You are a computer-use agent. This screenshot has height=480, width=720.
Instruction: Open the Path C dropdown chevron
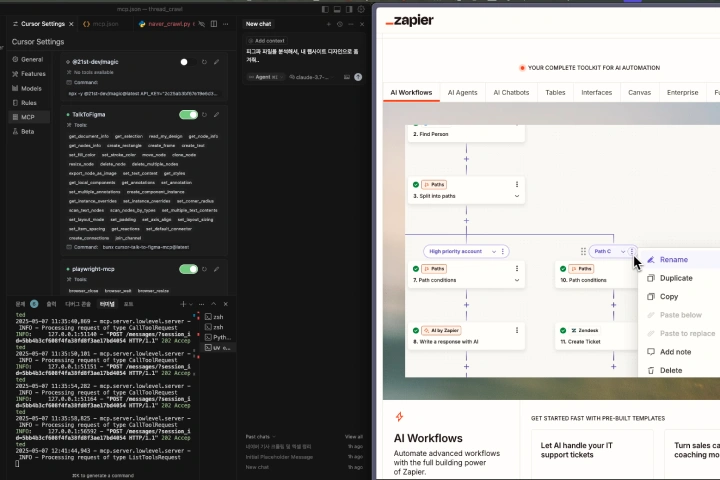(x=623, y=252)
